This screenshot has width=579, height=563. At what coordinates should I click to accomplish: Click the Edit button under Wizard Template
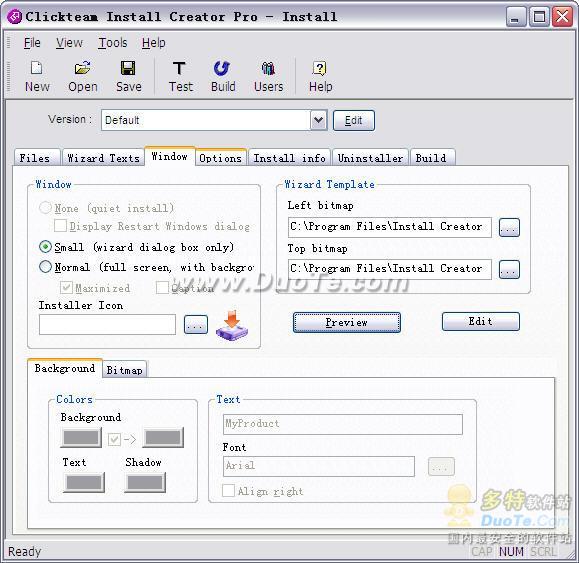[x=480, y=321]
